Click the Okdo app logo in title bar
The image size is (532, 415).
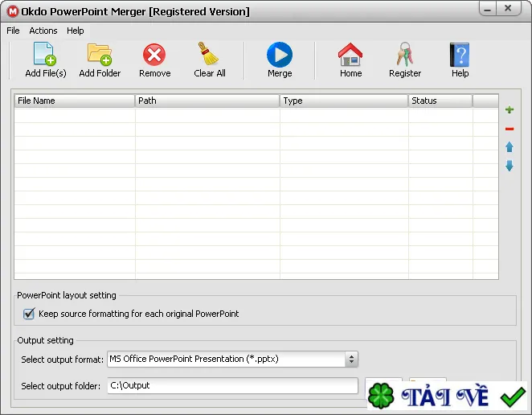13,11
